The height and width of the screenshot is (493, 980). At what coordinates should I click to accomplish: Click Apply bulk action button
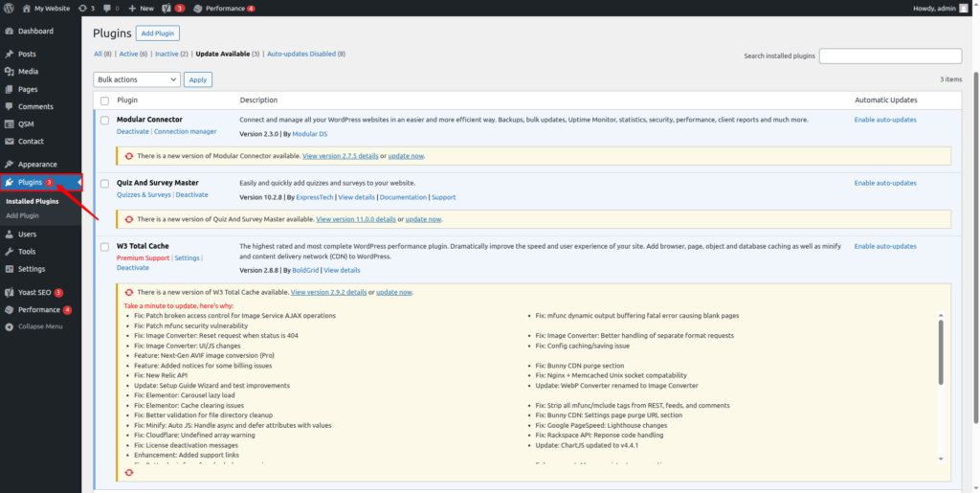198,80
